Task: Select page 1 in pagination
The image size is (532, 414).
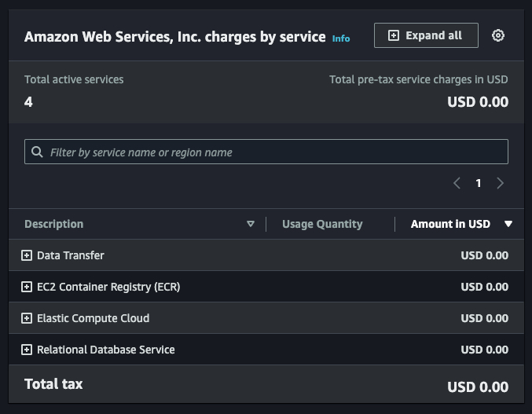Action: 479,183
